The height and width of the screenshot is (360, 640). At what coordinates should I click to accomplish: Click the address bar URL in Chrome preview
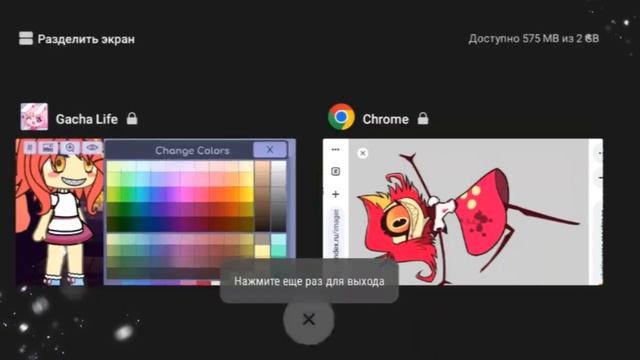pos(336,235)
